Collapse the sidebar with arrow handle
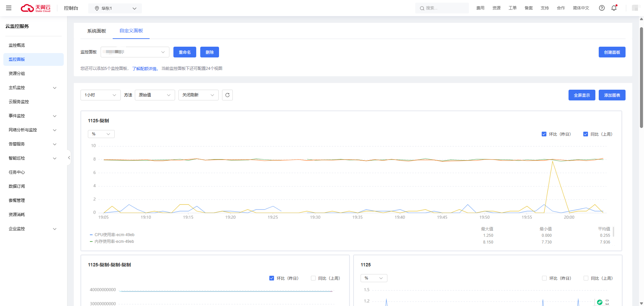This screenshot has width=644, height=306. pyautogui.click(x=69, y=158)
